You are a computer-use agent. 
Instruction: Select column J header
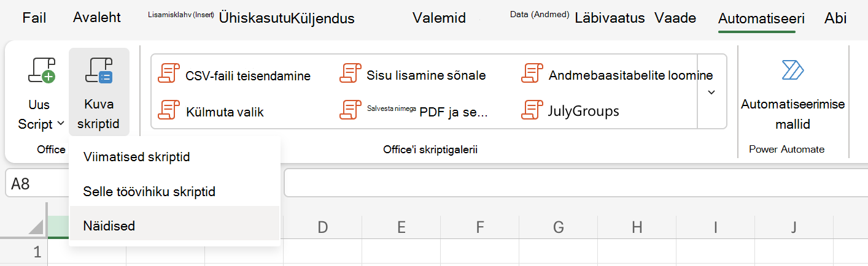click(794, 227)
